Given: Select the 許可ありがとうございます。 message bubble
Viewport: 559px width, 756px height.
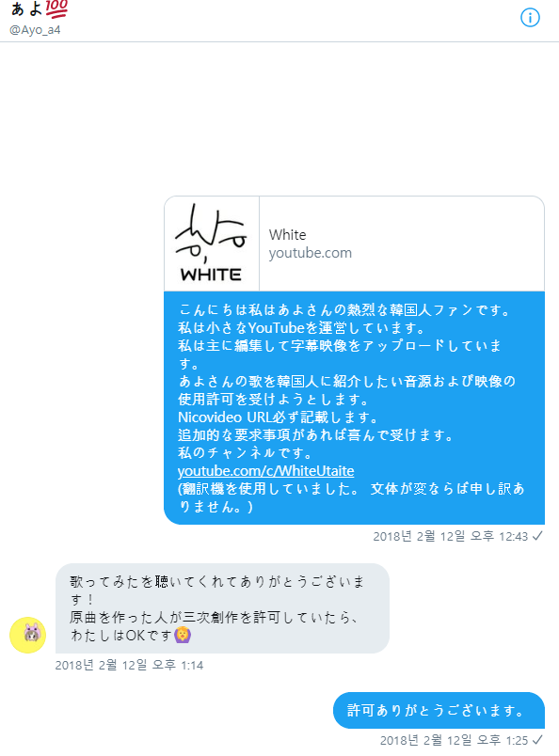Looking at the screenshot, I should point(439,710).
